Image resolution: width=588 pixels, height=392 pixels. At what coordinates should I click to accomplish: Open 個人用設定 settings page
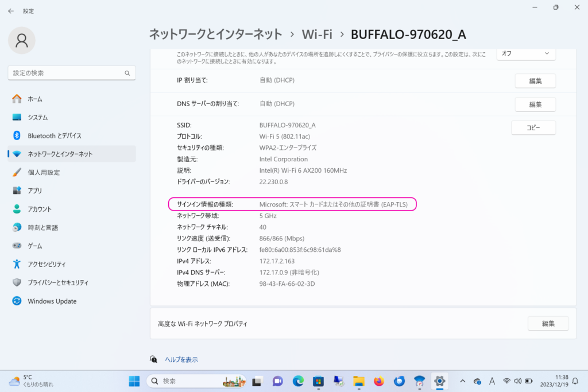click(x=72, y=172)
